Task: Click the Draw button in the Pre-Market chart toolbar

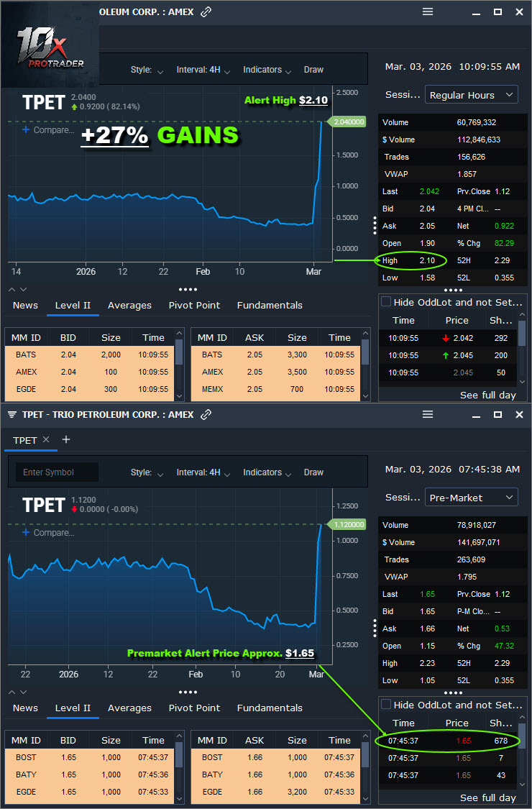Action: click(313, 472)
